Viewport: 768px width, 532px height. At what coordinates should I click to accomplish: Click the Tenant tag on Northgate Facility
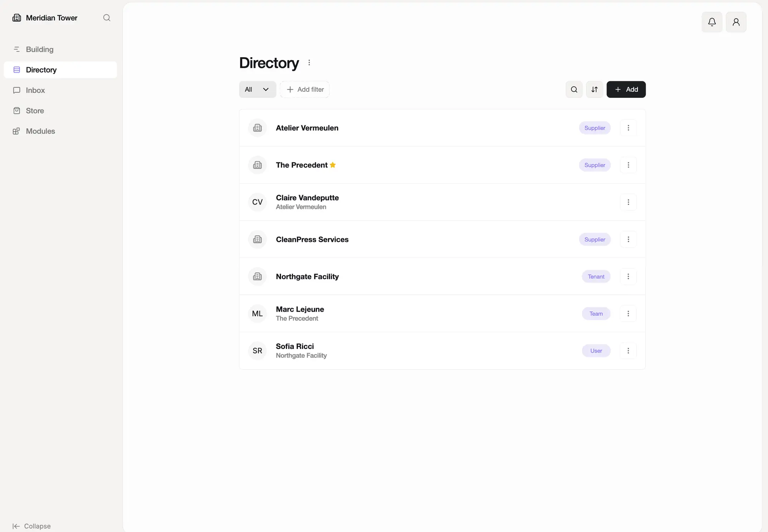click(x=596, y=276)
